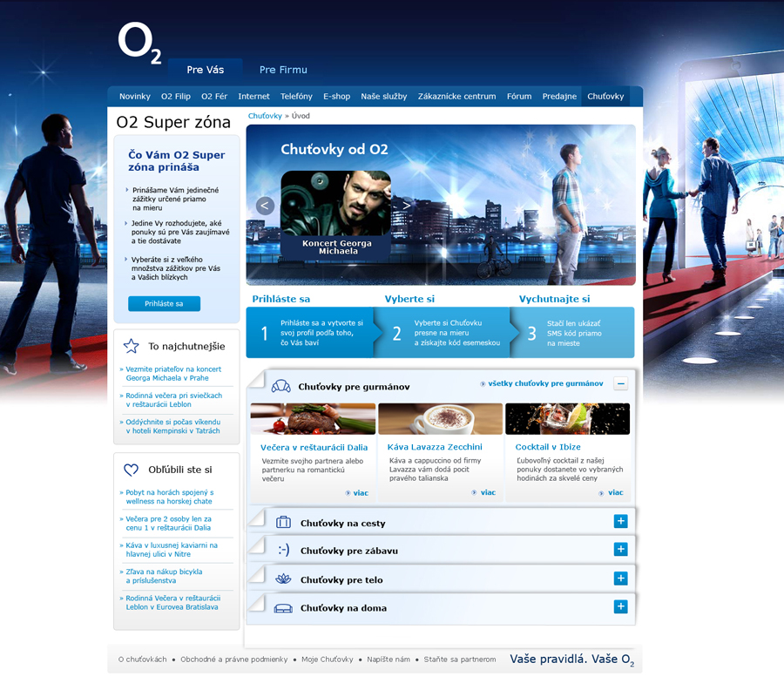Expand Chuťovky na cesty with plus button
The image size is (784, 697).
(620, 521)
